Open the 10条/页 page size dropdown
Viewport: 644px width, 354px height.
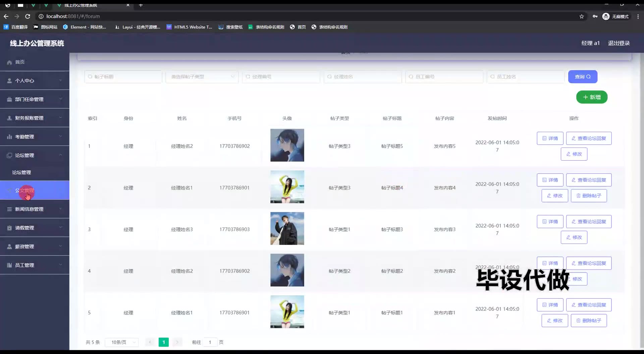point(122,342)
